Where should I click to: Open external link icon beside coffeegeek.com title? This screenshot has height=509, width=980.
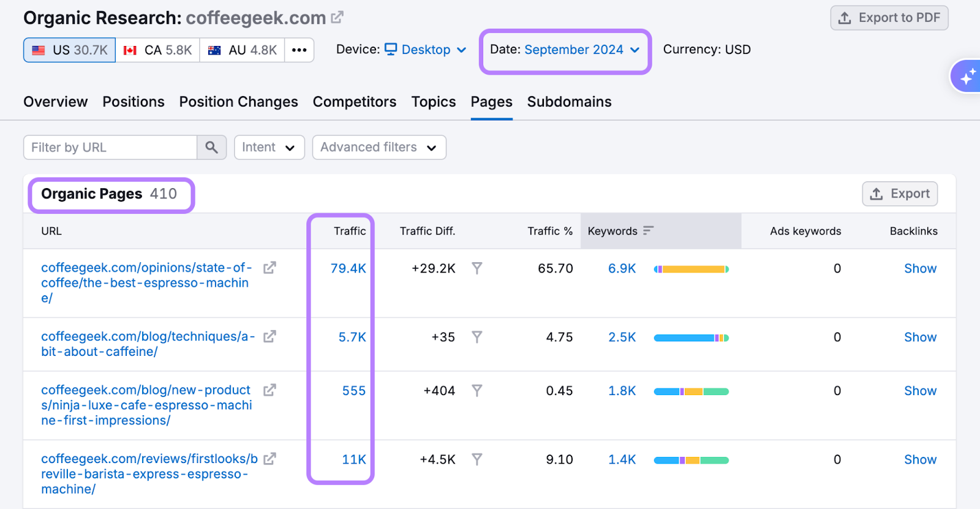337,18
